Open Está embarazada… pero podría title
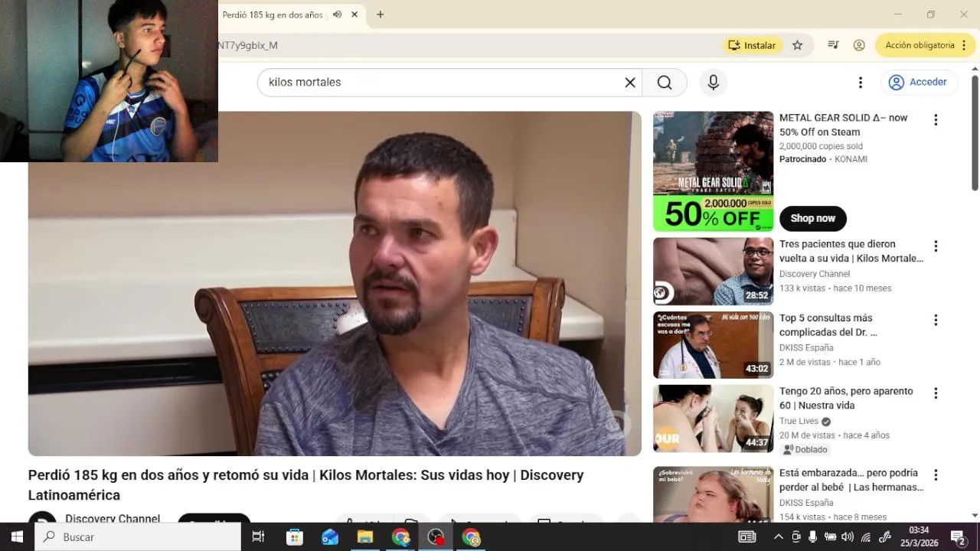The image size is (980, 551). point(851,480)
